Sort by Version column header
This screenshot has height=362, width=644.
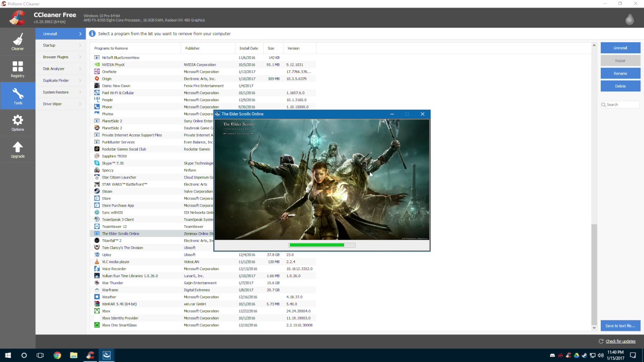pyautogui.click(x=299, y=48)
